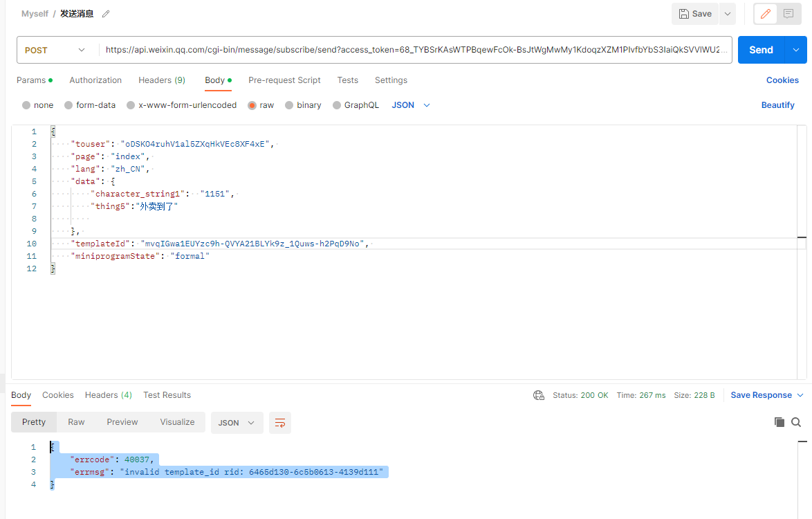Screen dimensions: 812x519
Task: Click the "thing5" line in editor
Action: (x=134, y=206)
